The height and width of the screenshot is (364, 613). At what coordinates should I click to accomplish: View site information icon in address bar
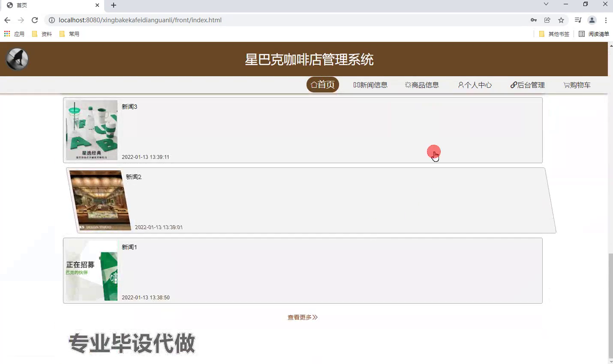click(x=51, y=20)
